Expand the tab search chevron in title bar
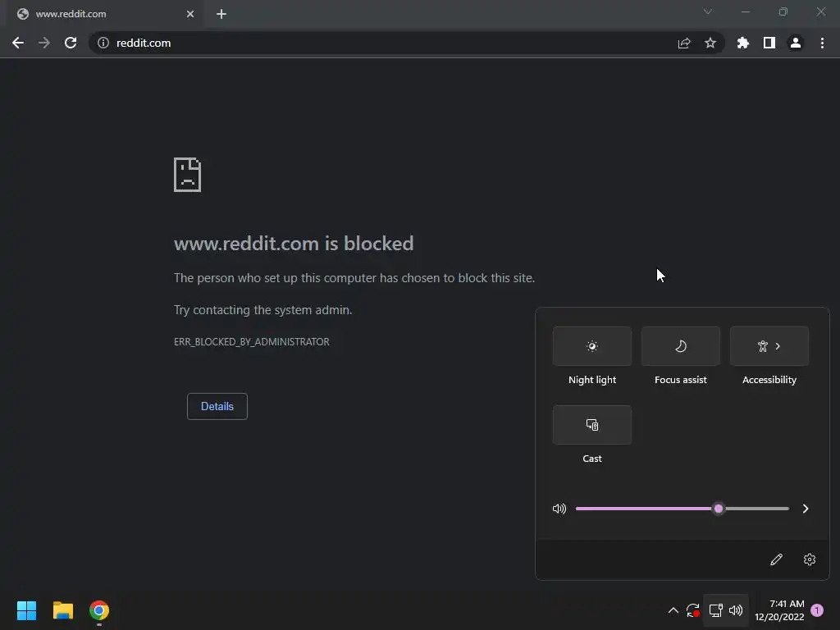This screenshot has height=630, width=840. 708,11
